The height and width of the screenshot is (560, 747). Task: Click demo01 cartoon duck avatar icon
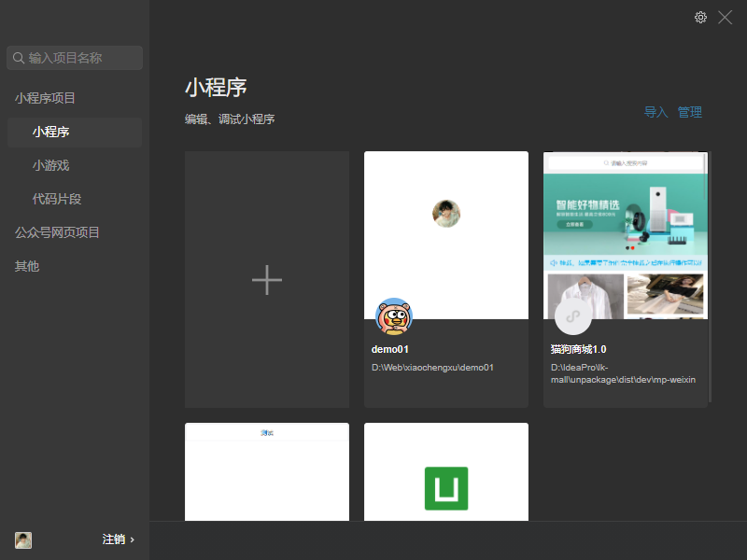pyautogui.click(x=394, y=316)
